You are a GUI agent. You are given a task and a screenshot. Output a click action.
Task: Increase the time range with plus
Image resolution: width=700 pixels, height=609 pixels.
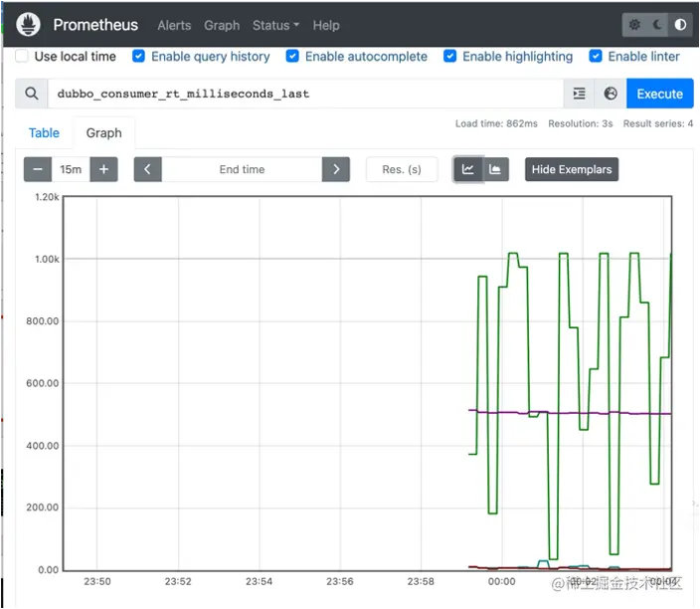coord(104,169)
